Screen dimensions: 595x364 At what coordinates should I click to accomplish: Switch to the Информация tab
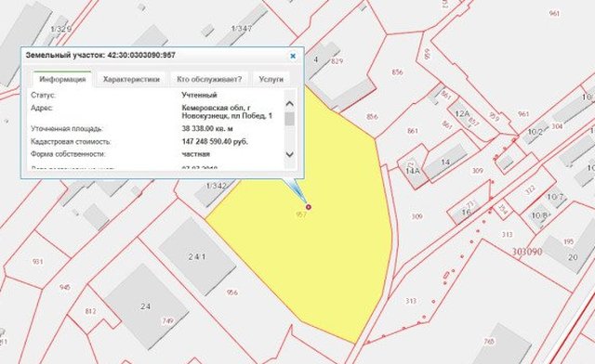point(62,79)
